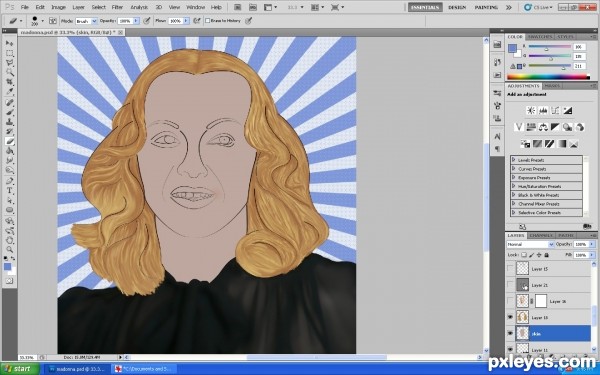This screenshot has width=600, height=375.
Task: Click Layer 16 mask thumbnail
Action: tap(541, 301)
